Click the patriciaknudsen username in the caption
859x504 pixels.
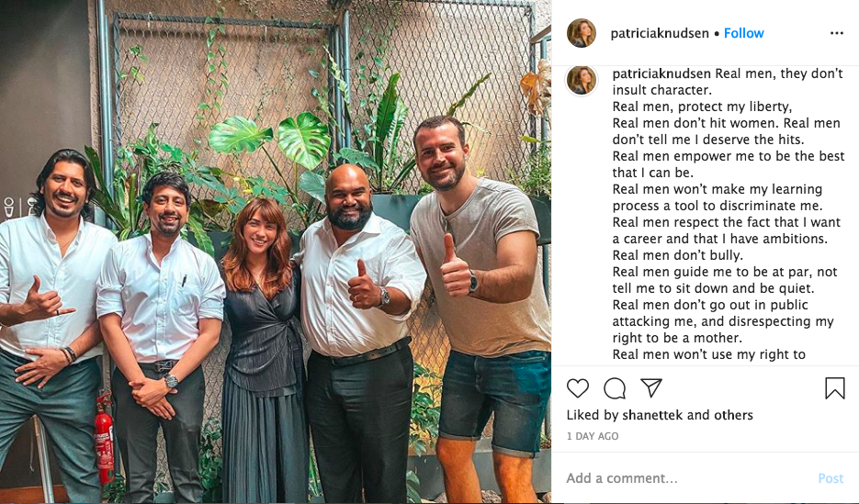point(661,73)
